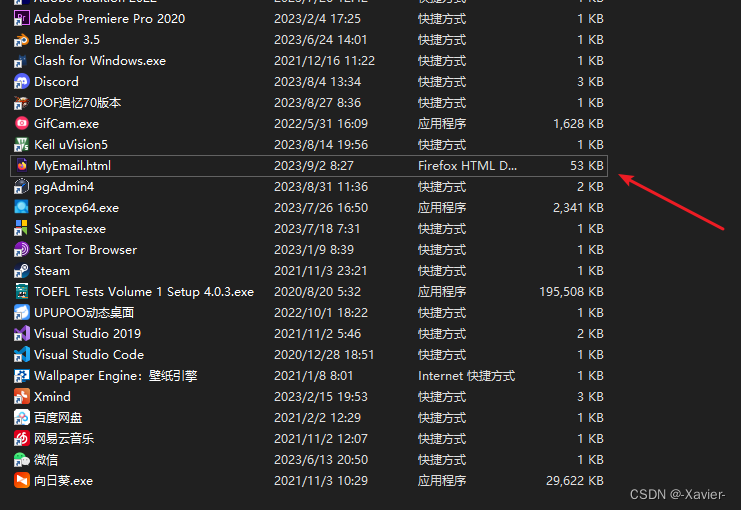Screen dimensions: 741x510
Task: Click the 网易云音乐 icon
Action: point(21,439)
